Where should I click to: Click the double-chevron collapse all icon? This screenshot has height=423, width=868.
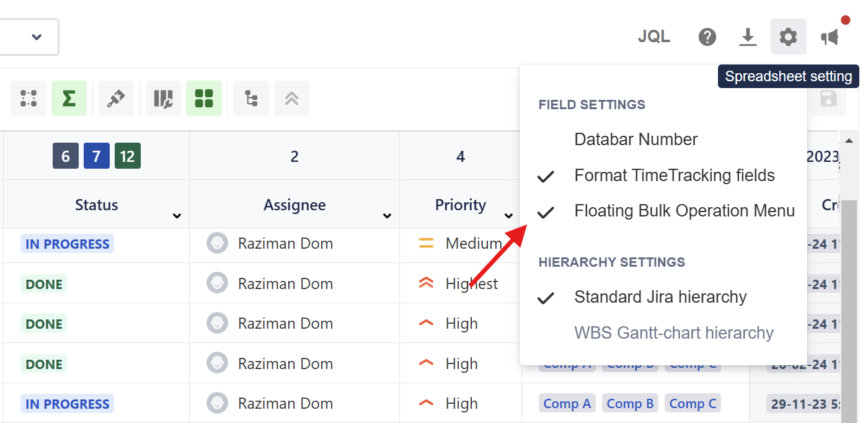(x=291, y=98)
